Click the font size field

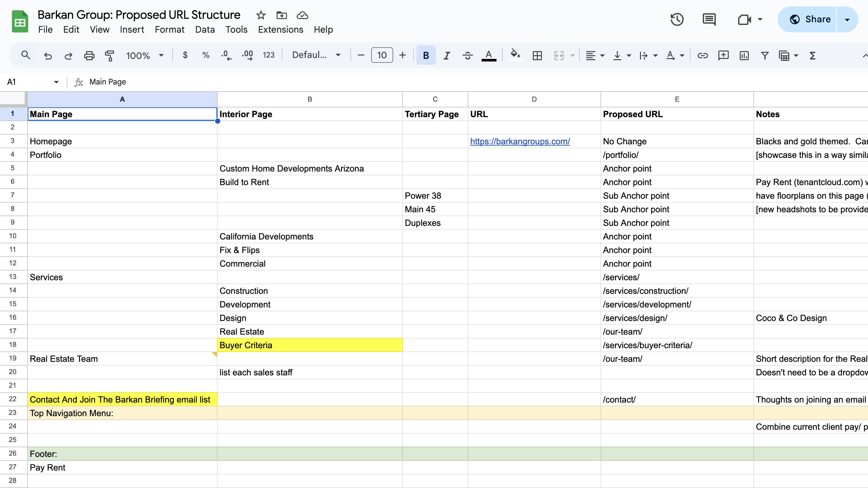tap(382, 55)
